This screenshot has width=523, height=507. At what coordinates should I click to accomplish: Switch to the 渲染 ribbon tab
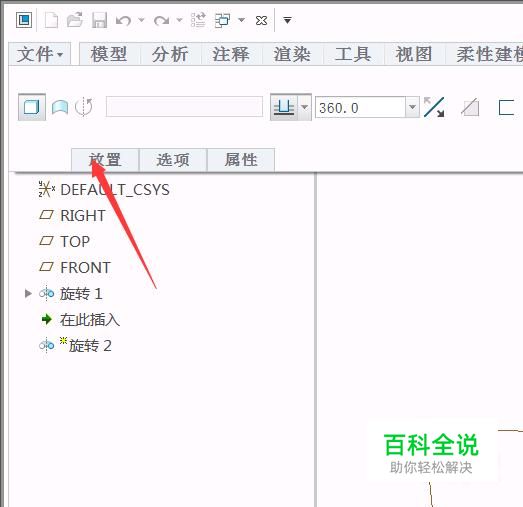coord(292,54)
